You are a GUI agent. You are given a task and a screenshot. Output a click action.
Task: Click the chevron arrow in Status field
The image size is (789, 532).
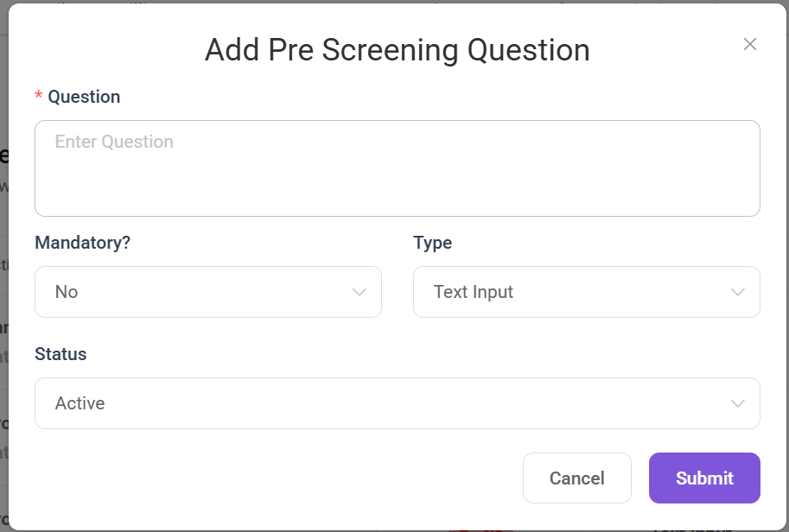click(738, 403)
